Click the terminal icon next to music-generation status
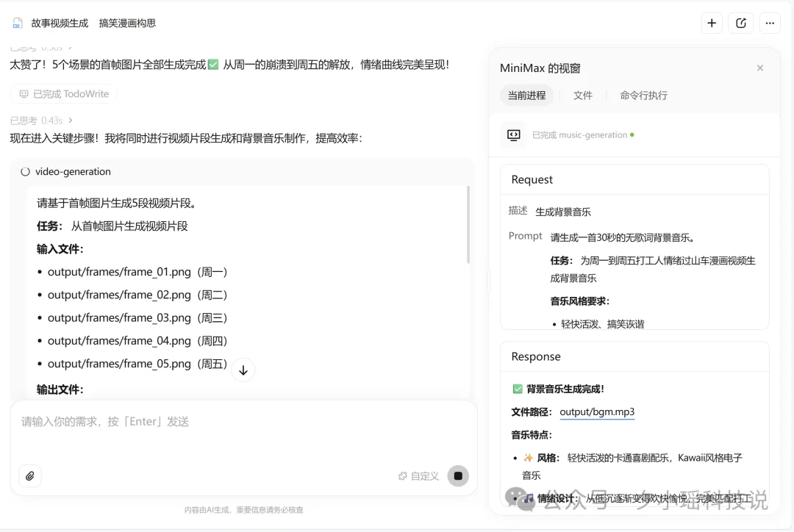 click(x=514, y=134)
